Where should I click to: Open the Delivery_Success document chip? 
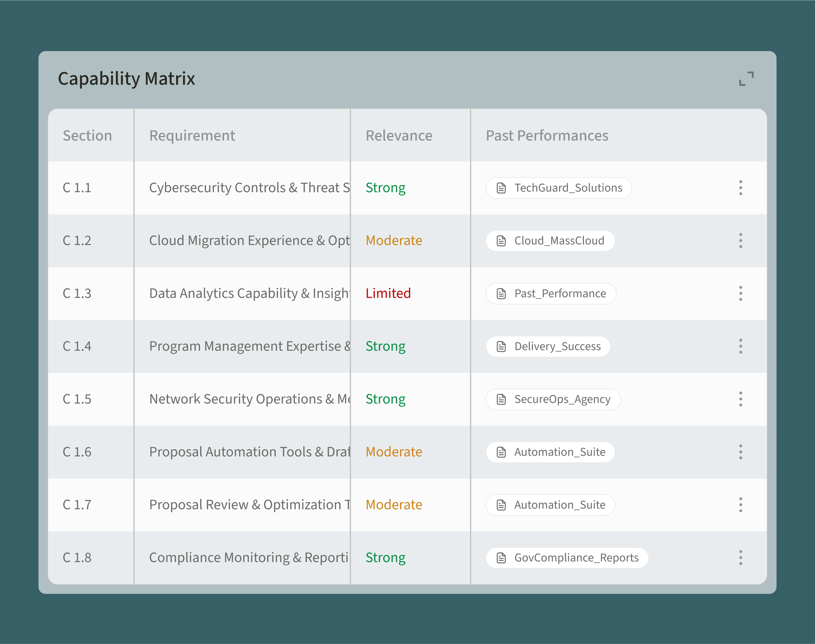point(548,346)
